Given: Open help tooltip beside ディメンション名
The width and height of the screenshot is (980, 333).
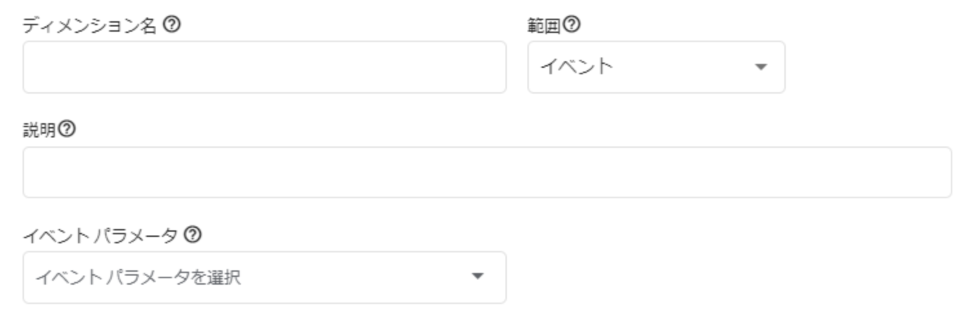Looking at the screenshot, I should [171, 25].
